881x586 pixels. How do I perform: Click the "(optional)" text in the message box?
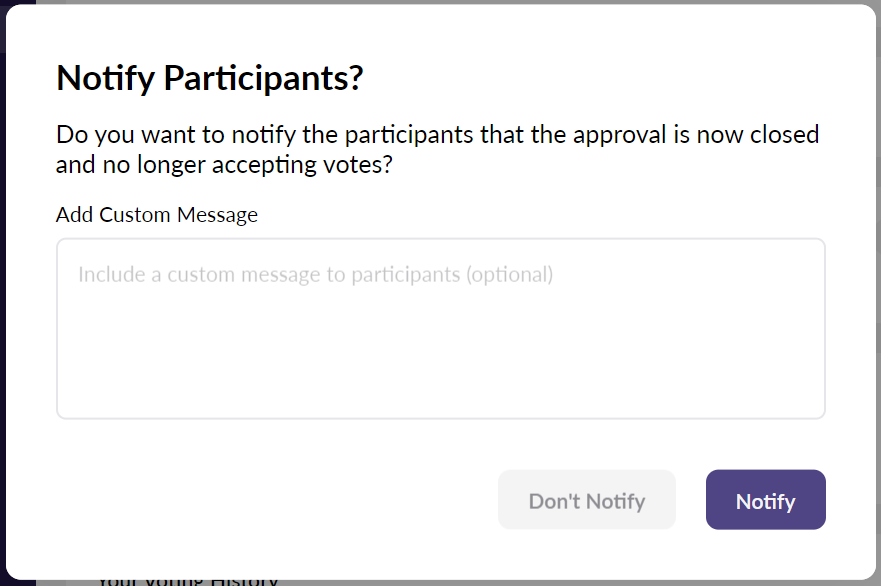coord(509,274)
